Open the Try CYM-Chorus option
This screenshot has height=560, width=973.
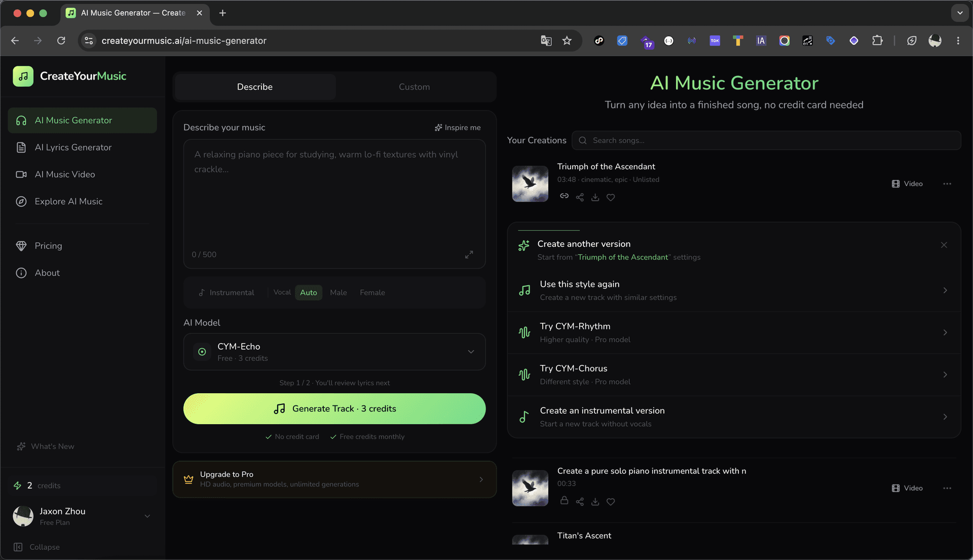click(x=734, y=375)
